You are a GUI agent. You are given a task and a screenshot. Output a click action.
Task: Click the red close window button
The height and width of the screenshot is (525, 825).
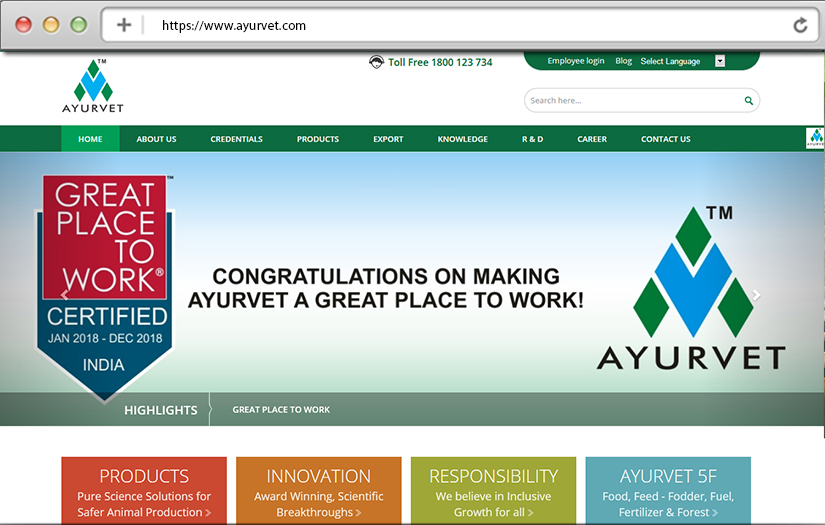pyautogui.click(x=23, y=25)
